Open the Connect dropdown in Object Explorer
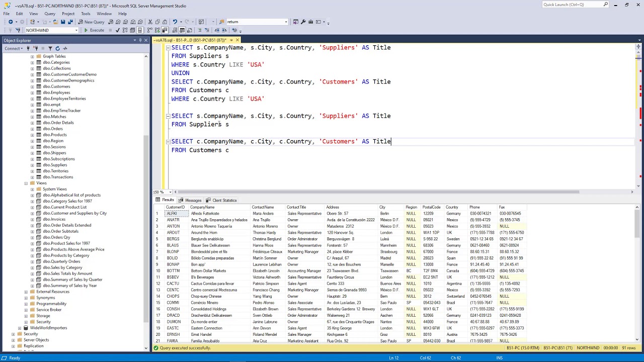Image resolution: width=644 pixels, height=362 pixels. (14, 48)
